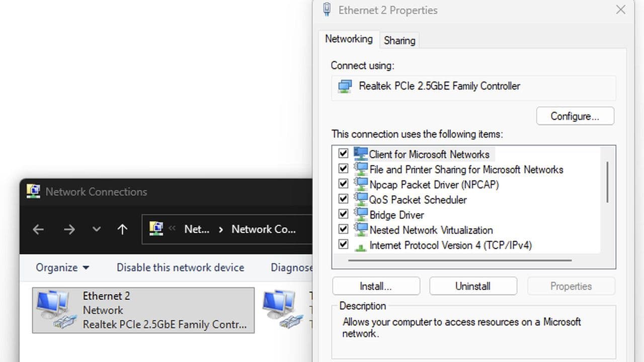Click the second network adapter icon
Screen dimensions: 644x362
point(282,309)
